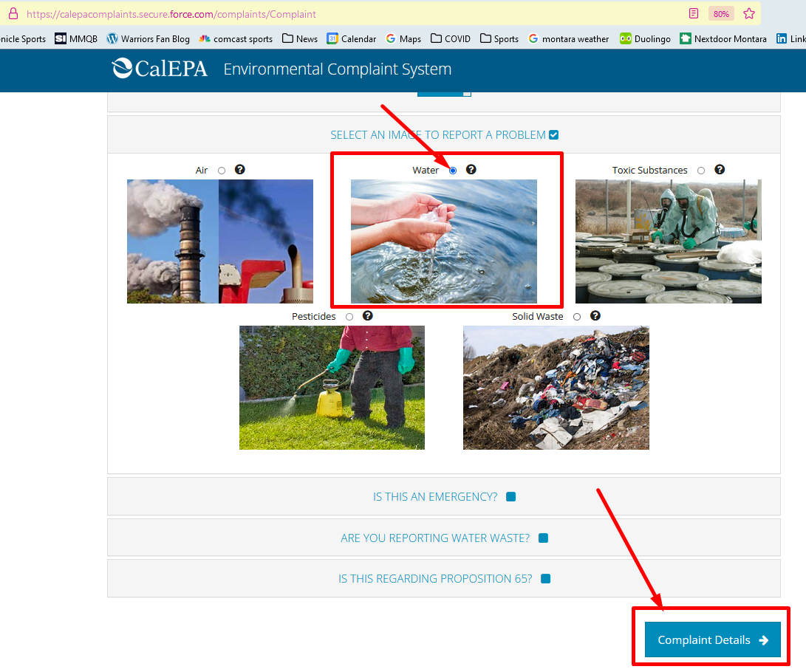This screenshot has width=806, height=672.
Task: Click the Complaint Details button
Action: coord(712,640)
